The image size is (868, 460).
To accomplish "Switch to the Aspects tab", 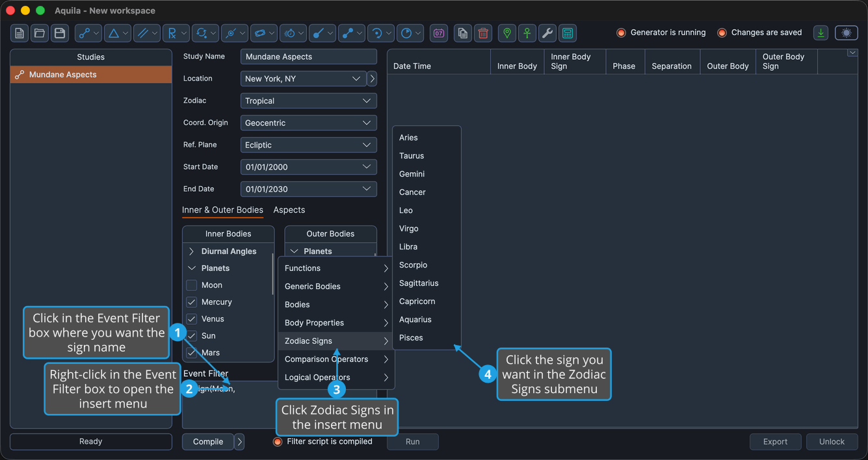I will [289, 210].
